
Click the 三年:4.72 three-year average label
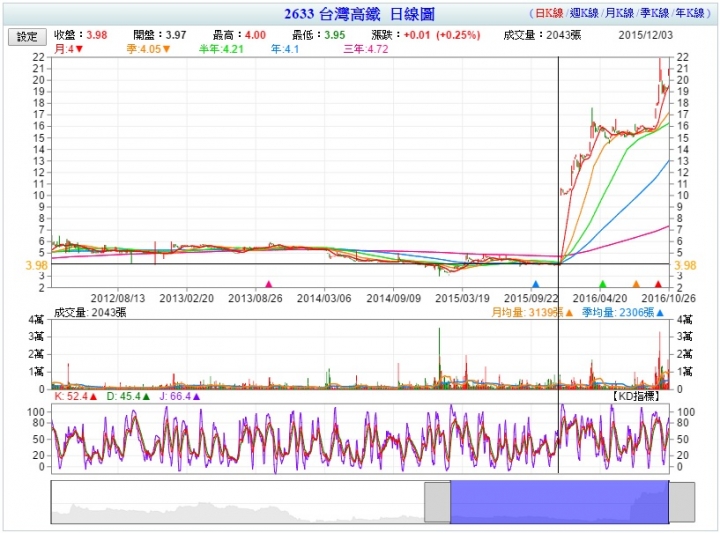coord(366,49)
